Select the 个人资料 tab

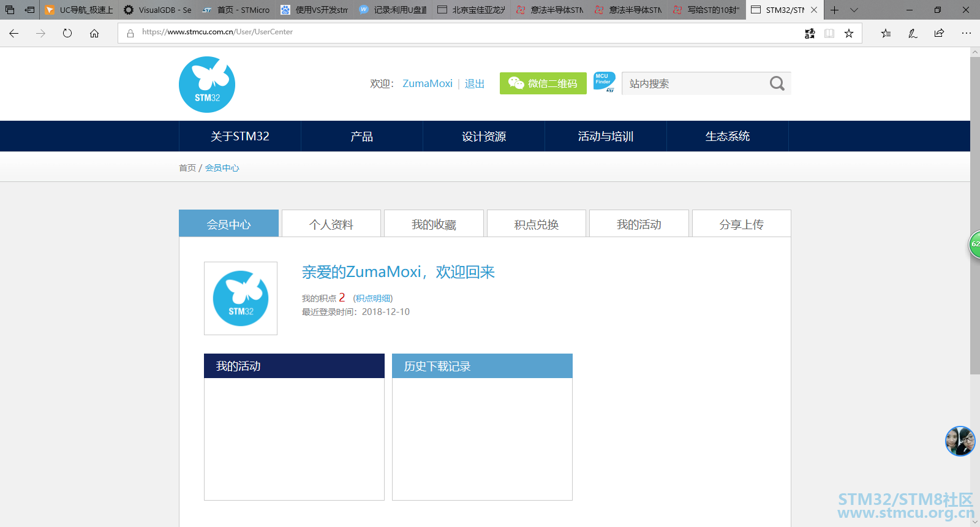[x=331, y=224]
